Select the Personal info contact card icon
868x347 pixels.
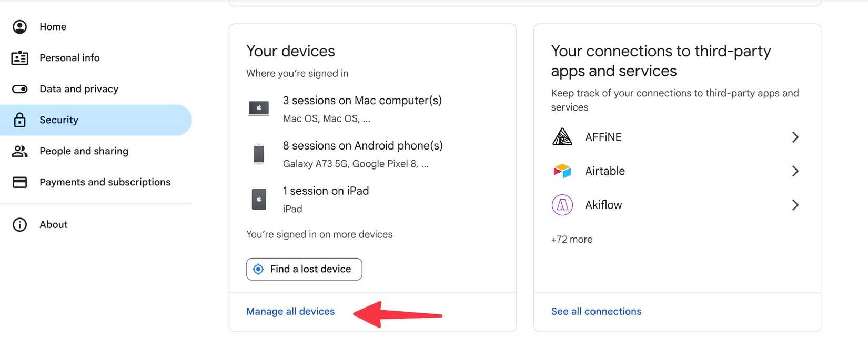click(19, 57)
